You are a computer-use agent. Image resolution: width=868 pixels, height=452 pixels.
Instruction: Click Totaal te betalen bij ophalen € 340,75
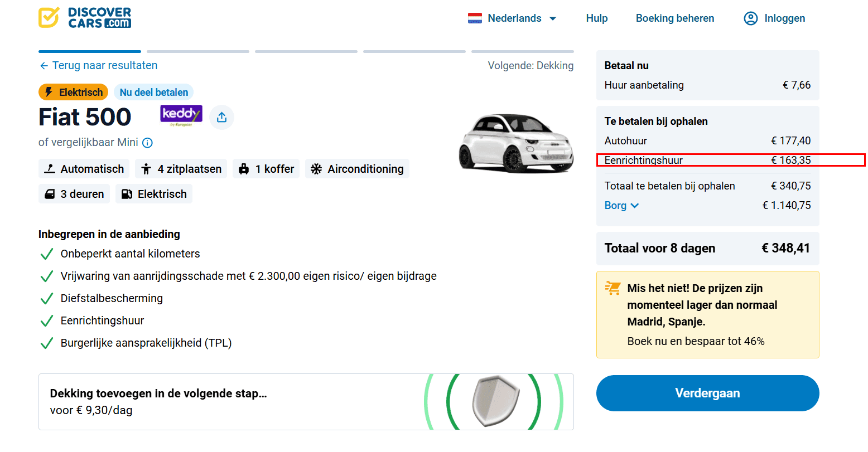[x=790, y=186]
